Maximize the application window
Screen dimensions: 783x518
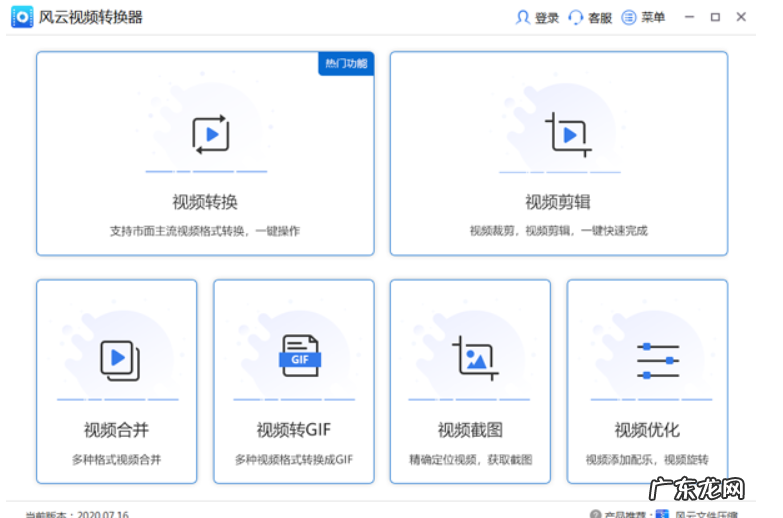715,17
